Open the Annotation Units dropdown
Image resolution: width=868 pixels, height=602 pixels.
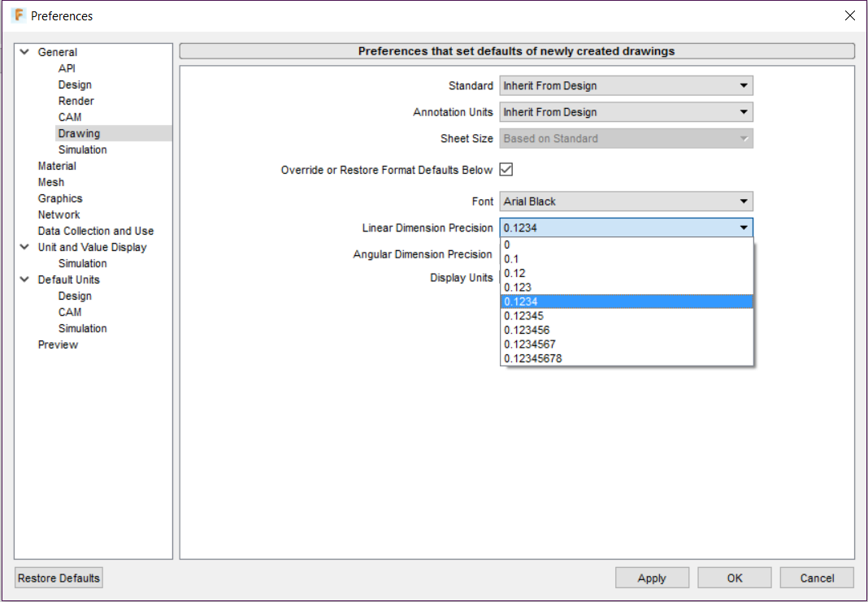742,112
